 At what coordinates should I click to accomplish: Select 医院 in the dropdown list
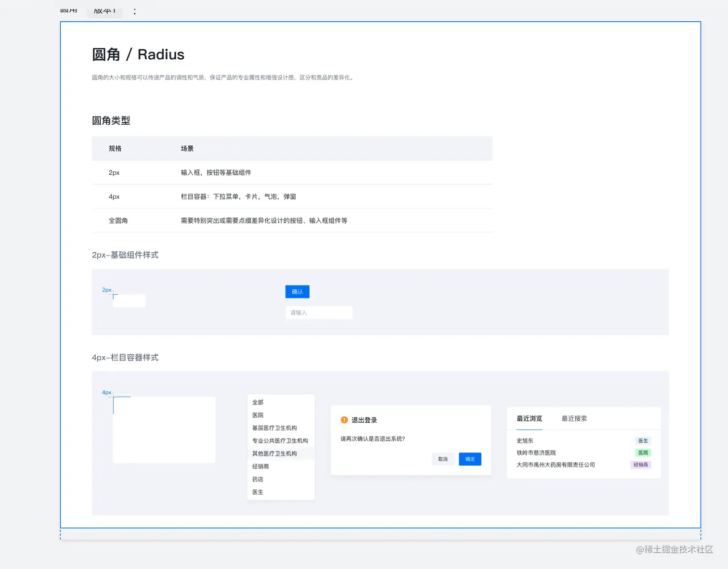click(281, 415)
